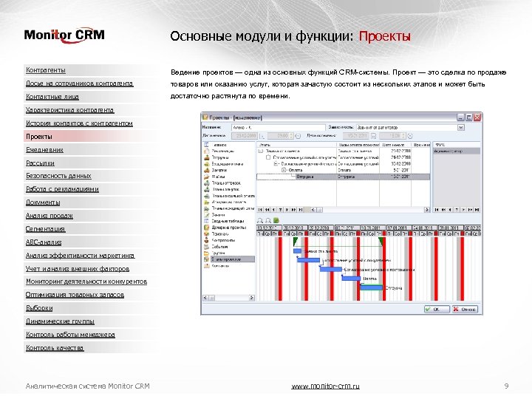Click the filter button in stages navigator
Image resolution: width=532 pixels, height=399 pixels.
coord(280,210)
